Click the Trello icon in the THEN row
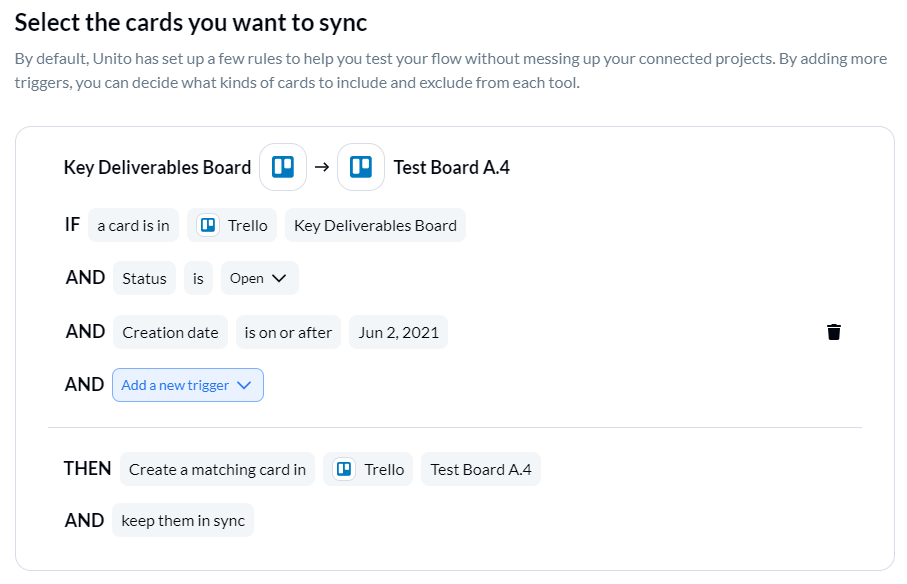This screenshot has height=584, width=907. click(x=344, y=469)
